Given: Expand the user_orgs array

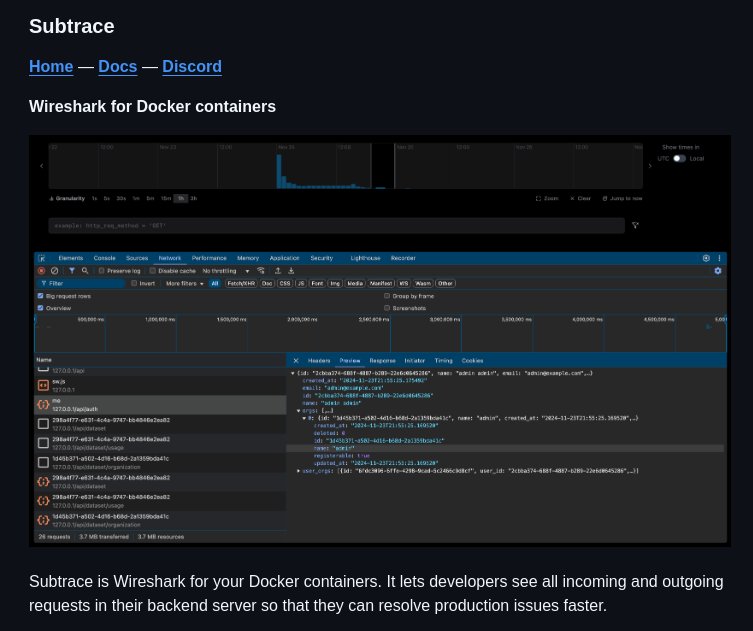Looking at the screenshot, I should (x=299, y=471).
